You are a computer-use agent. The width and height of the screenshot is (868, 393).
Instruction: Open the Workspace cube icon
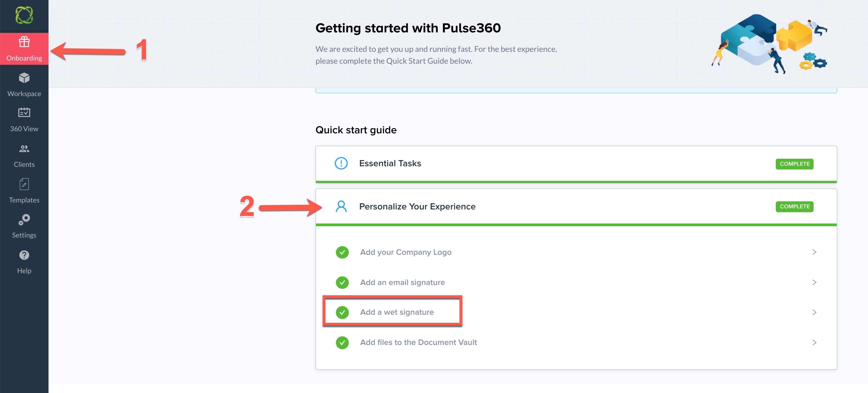point(24,78)
